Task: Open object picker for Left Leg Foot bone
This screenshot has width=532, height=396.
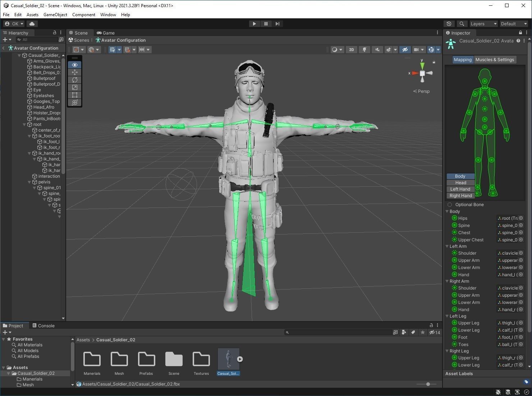Action: [521, 337]
